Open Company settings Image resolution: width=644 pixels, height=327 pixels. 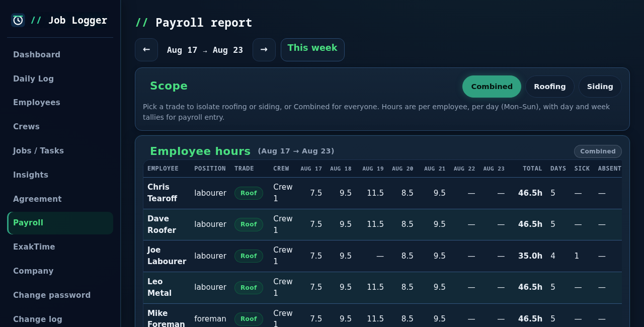[x=60, y=271]
